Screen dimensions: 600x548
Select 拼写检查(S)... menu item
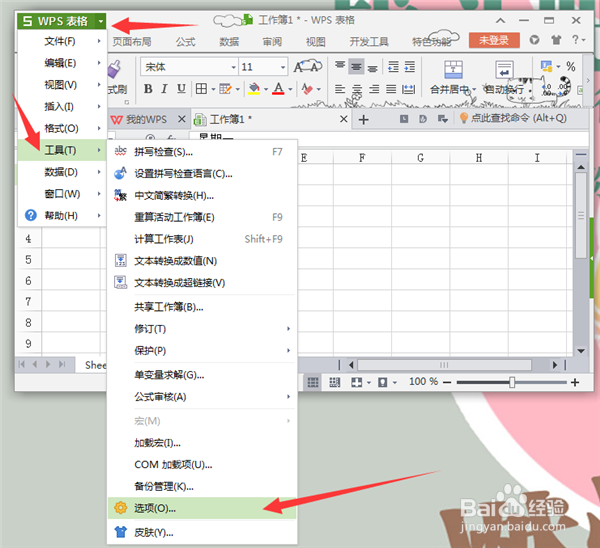coord(202,152)
